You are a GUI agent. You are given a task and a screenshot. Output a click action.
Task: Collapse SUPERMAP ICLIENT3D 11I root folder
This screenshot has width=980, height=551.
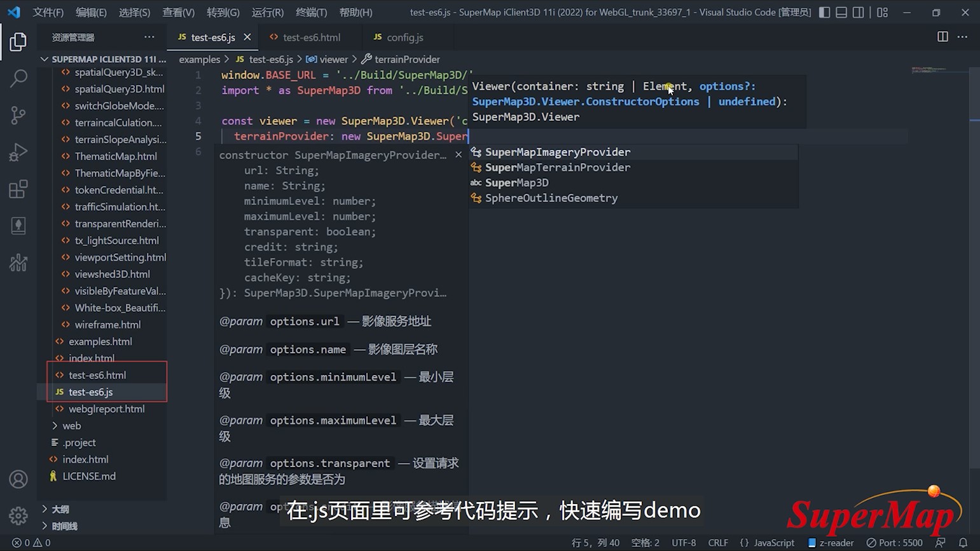103,59
